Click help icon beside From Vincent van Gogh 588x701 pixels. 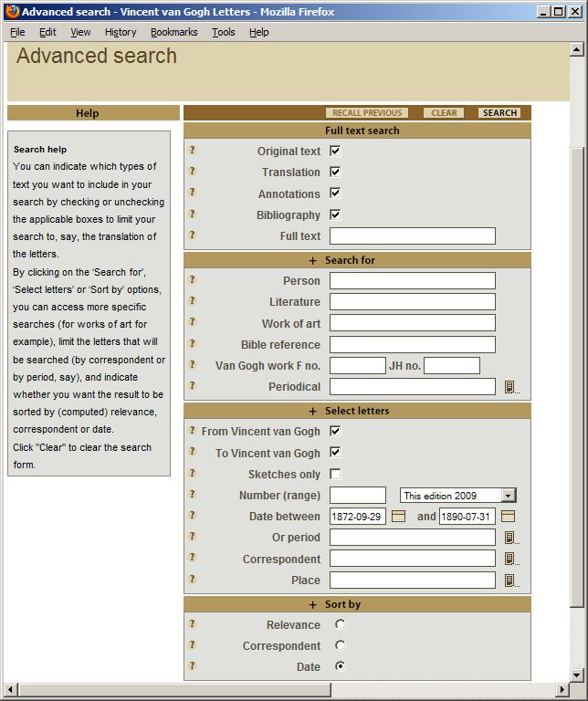click(x=193, y=430)
